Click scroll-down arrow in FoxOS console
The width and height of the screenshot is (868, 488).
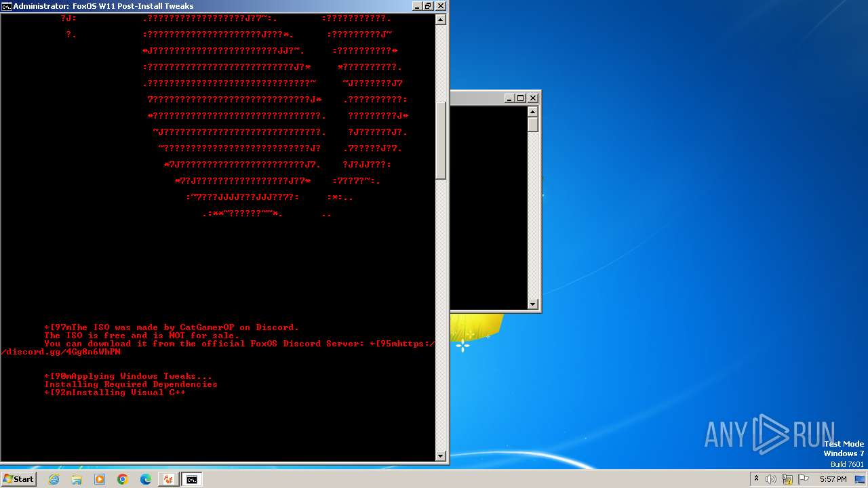440,456
